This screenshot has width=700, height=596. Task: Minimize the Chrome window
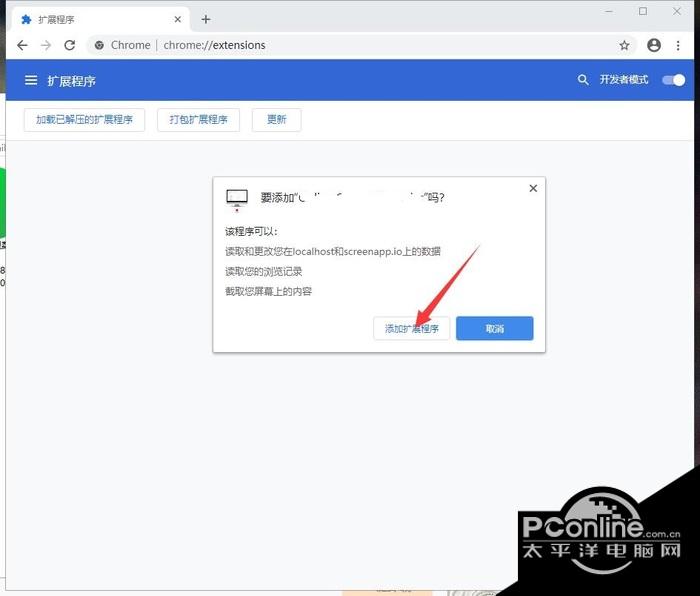tap(609, 11)
